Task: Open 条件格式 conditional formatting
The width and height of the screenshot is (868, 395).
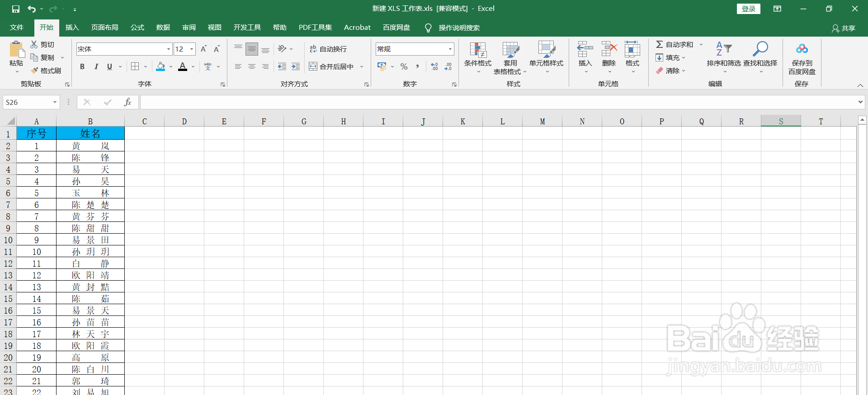Action: tap(478, 58)
